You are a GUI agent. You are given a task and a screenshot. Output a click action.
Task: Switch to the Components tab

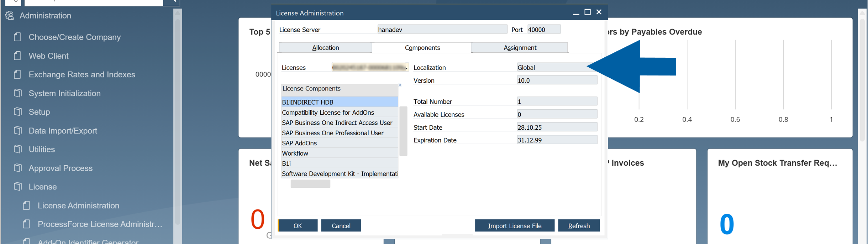(422, 47)
